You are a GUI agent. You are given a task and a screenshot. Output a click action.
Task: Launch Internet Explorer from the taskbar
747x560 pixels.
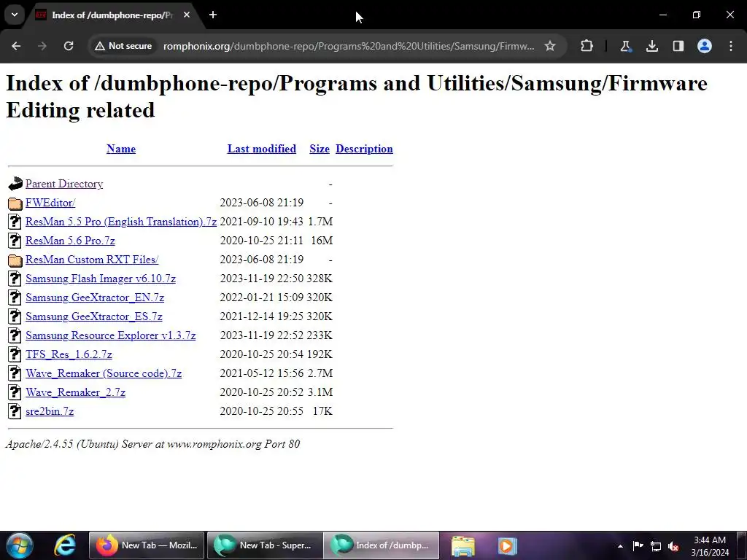65,545
